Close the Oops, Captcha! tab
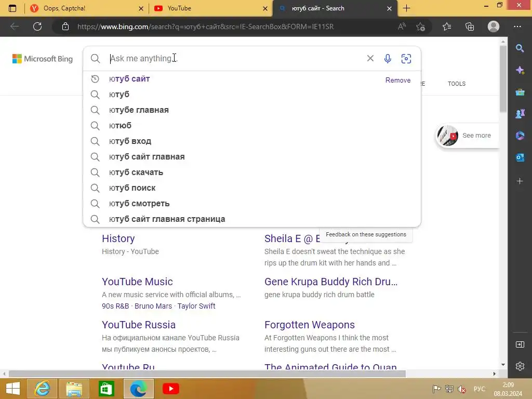The height and width of the screenshot is (399, 532). coord(141,8)
